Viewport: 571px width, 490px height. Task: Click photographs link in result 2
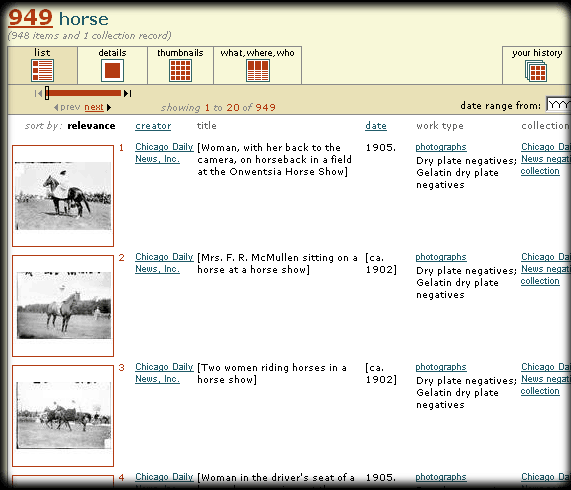pyautogui.click(x=441, y=257)
